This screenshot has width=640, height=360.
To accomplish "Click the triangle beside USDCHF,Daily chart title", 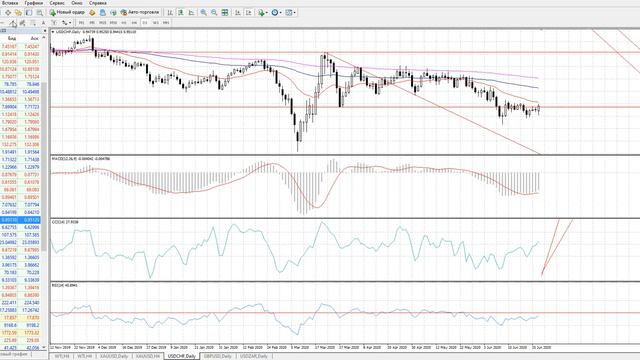I will [53, 31].
